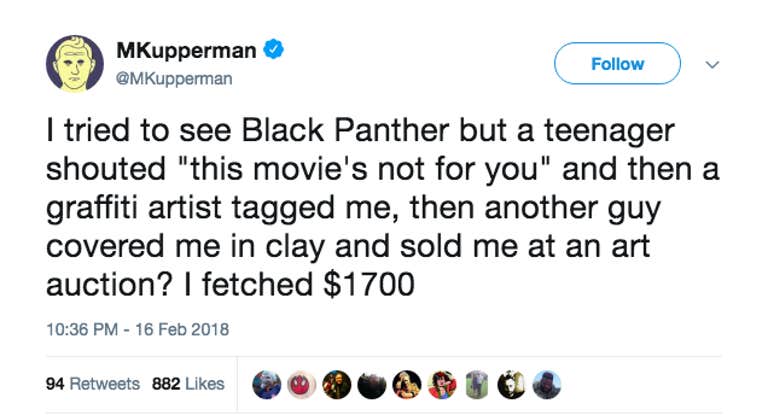Click the blue verified checkmark badge

[273, 49]
